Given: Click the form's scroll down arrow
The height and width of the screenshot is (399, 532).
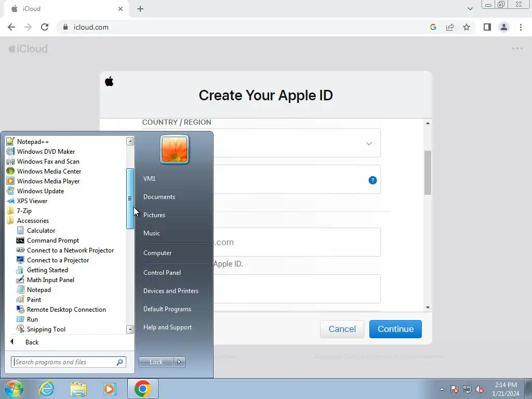Looking at the screenshot, I should point(428,308).
